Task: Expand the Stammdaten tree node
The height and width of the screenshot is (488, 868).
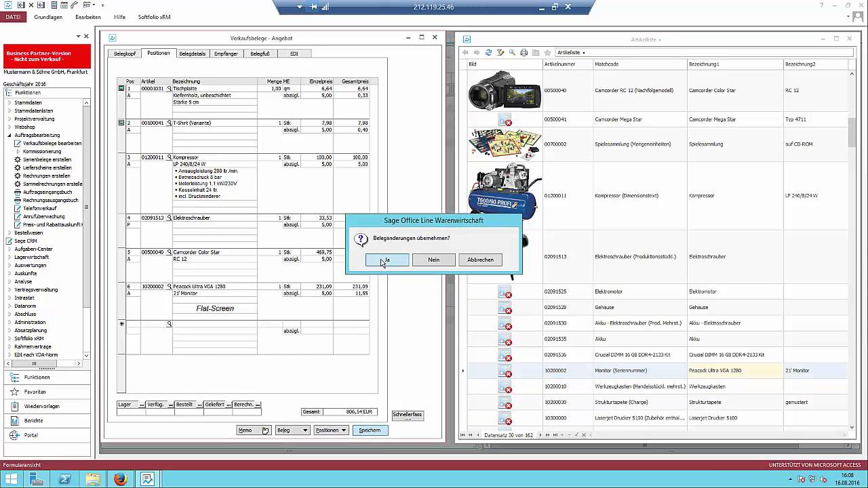Action: click(x=10, y=103)
